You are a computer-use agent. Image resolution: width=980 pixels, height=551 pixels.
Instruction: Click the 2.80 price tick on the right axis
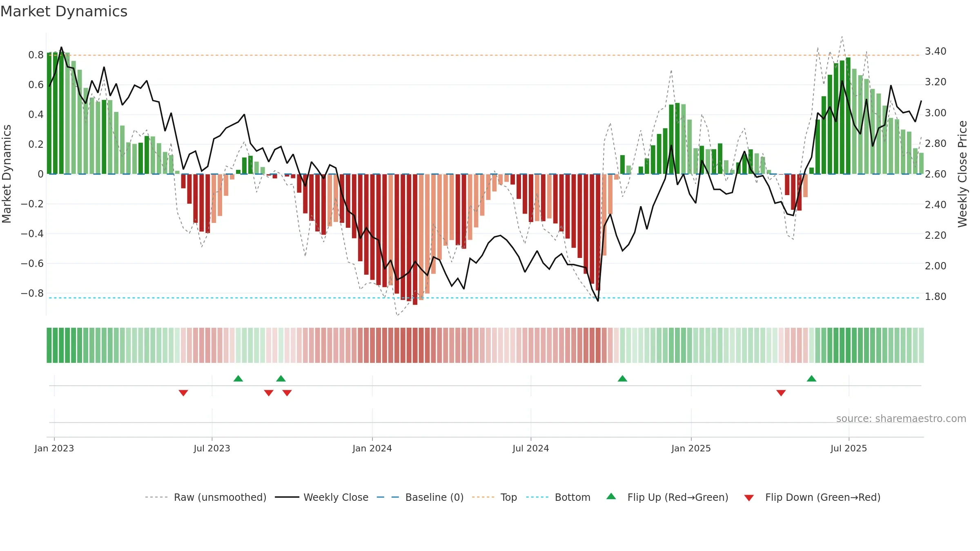pyautogui.click(x=935, y=144)
